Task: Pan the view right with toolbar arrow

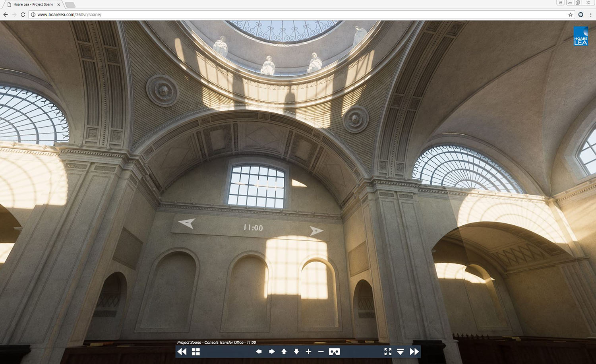Action: (272, 352)
